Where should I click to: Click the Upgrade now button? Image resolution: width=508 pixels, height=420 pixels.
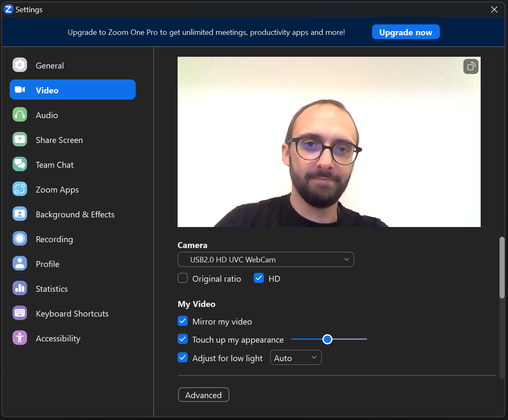[x=406, y=32]
